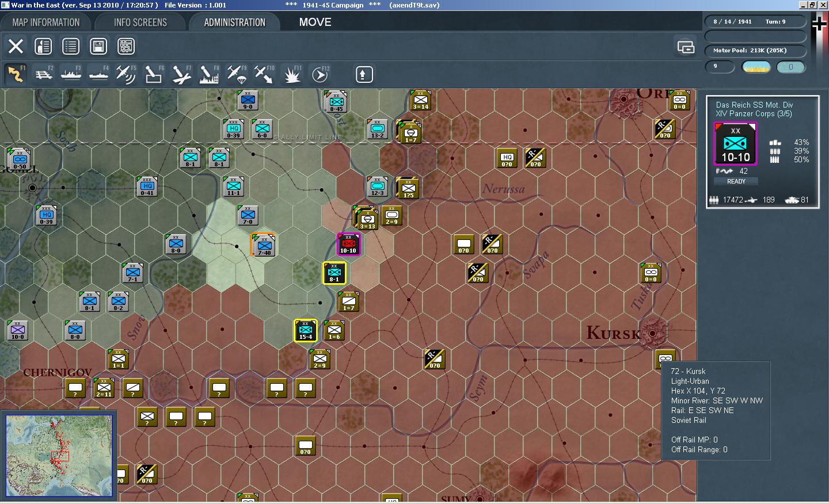Screen dimensions: 829x504
Task: Select Amphibious Transport mode (F4) ship icon
Action: point(98,74)
